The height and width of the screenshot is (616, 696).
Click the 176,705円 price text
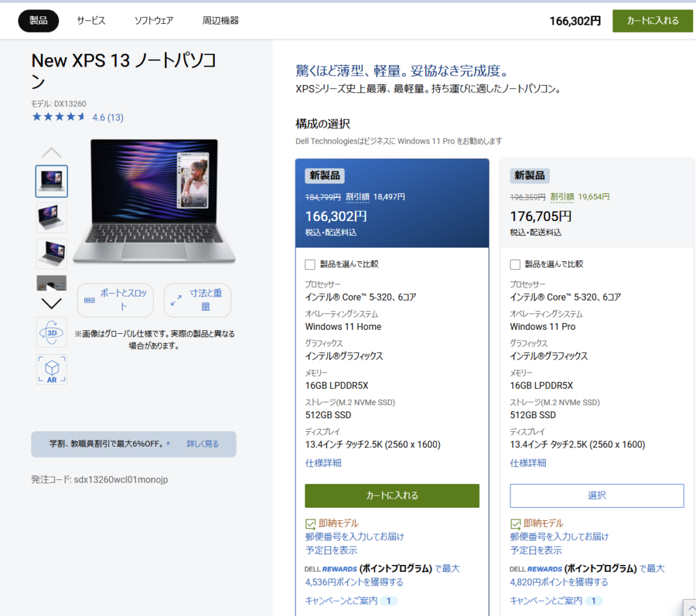540,216
